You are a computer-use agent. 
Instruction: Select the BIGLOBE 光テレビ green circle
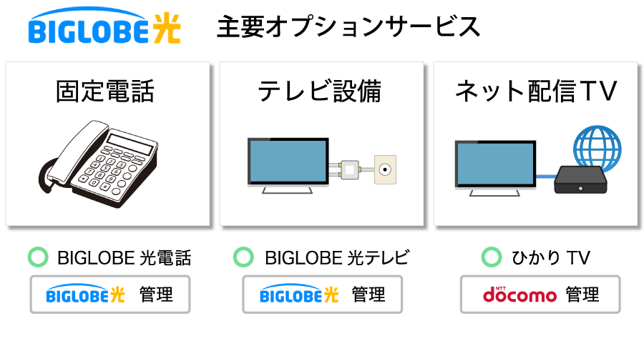(244, 257)
